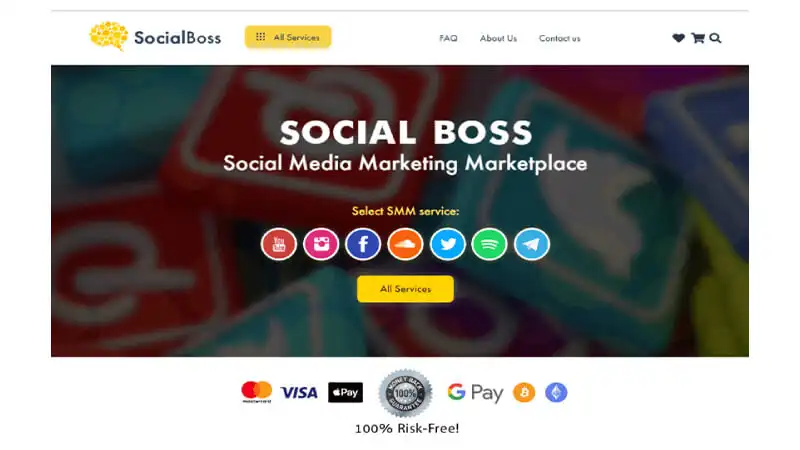The width and height of the screenshot is (800, 450).
Task: Open the All Services header menu
Action: 288,37
